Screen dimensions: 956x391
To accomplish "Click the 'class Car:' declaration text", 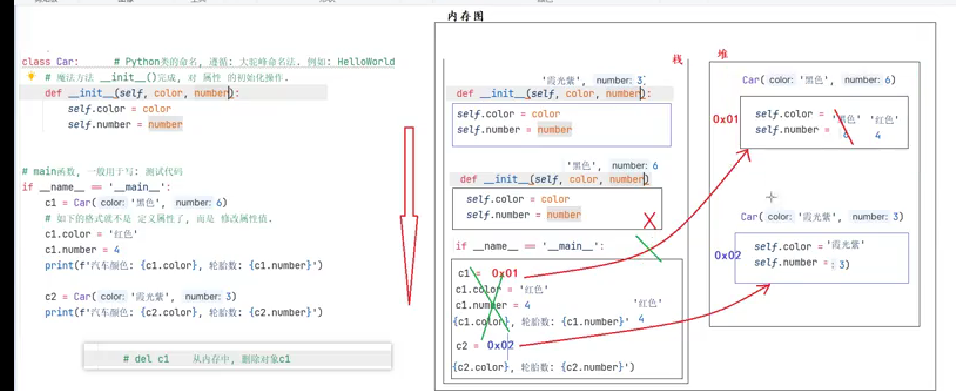I will [50, 62].
